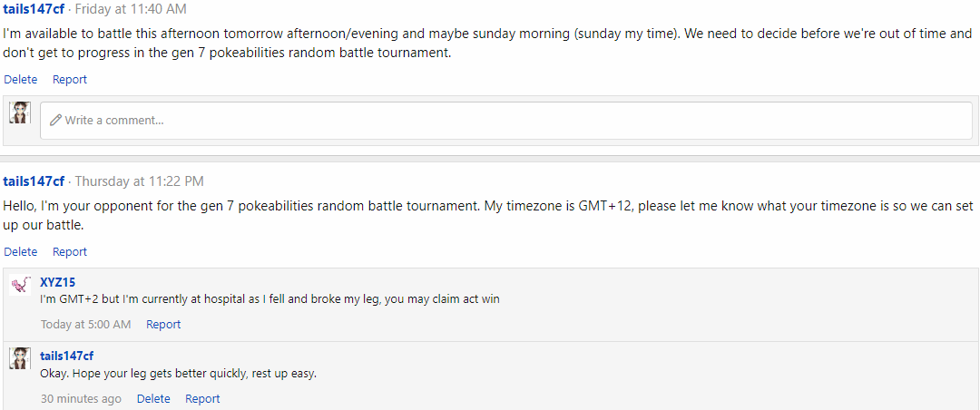Open tails147cf profile on the Thursday post

34,181
